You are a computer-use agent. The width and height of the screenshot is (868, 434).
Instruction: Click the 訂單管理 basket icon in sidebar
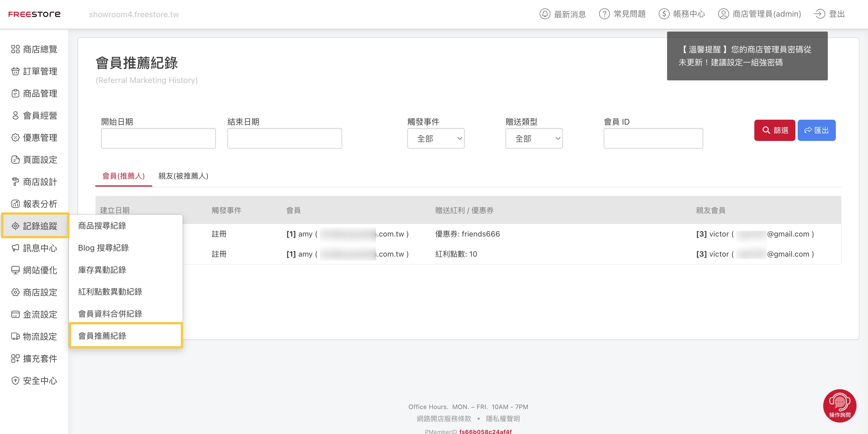point(15,71)
